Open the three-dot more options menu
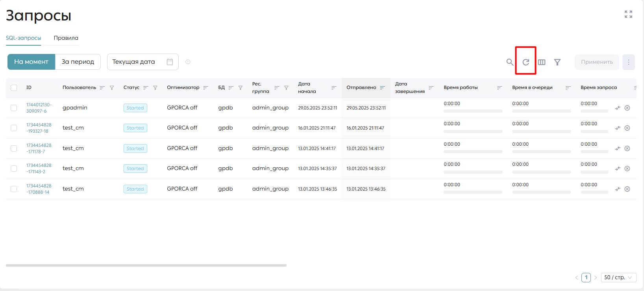Screen dimensions: 644x291 [x=629, y=62]
